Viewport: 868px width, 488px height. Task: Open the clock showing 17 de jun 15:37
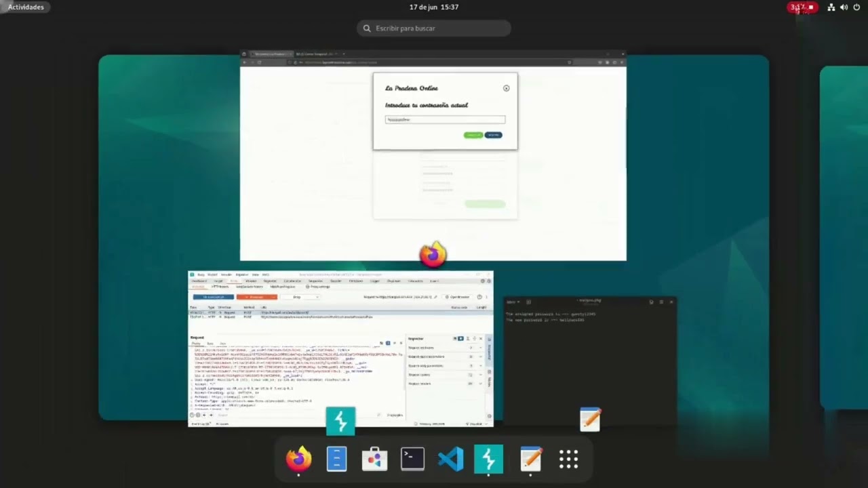tap(434, 7)
